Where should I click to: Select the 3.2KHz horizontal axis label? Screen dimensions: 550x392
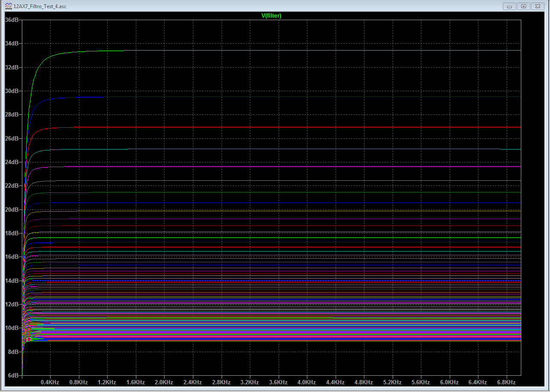coord(249,382)
